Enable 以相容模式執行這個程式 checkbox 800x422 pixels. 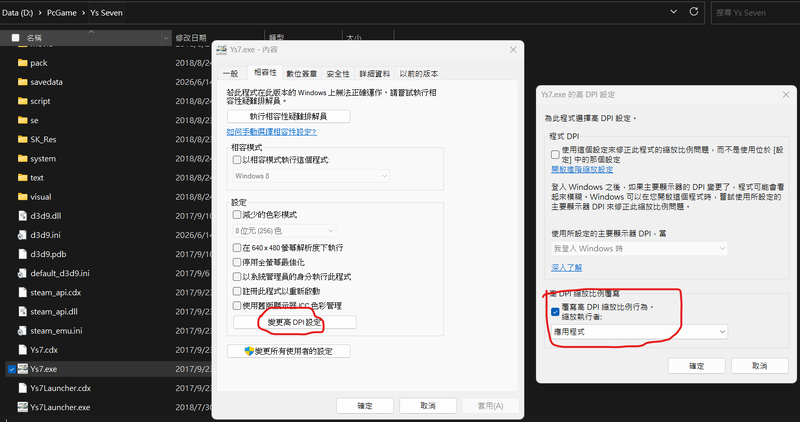pos(237,160)
